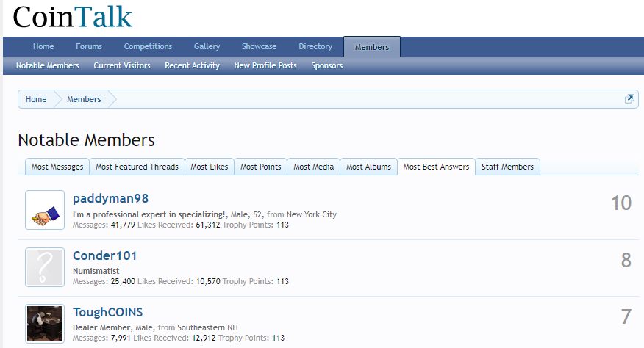This screenshot has width=644, height=348.
Task: Open the quick navigation icon in breadcrumb bar
Action: 629,99
